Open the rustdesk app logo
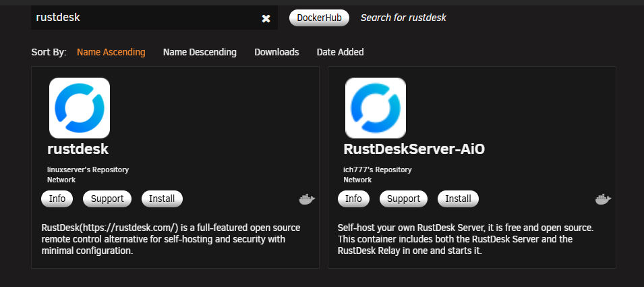 (x=80, y=108)
